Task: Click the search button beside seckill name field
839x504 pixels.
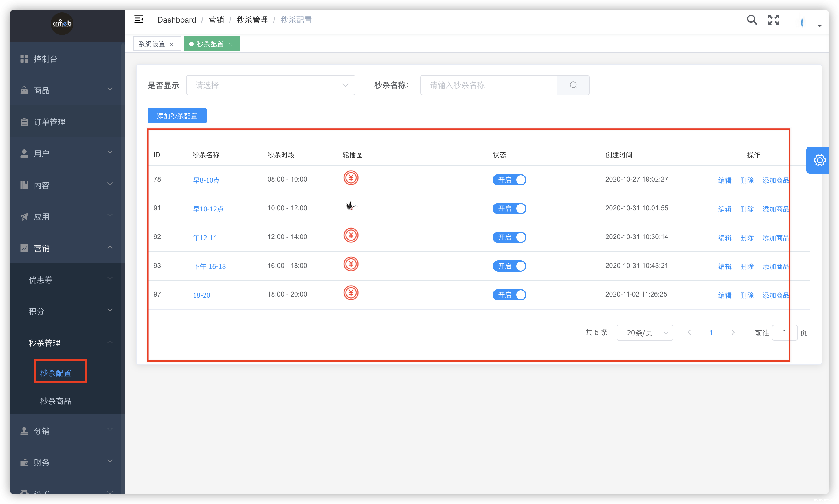Action: (573, 85)
